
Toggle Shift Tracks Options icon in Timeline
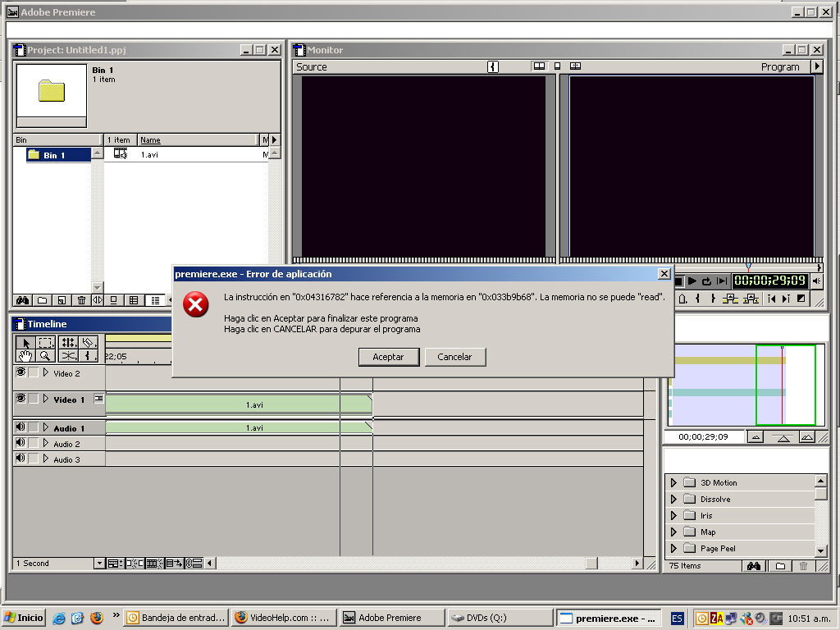[174, 563]
